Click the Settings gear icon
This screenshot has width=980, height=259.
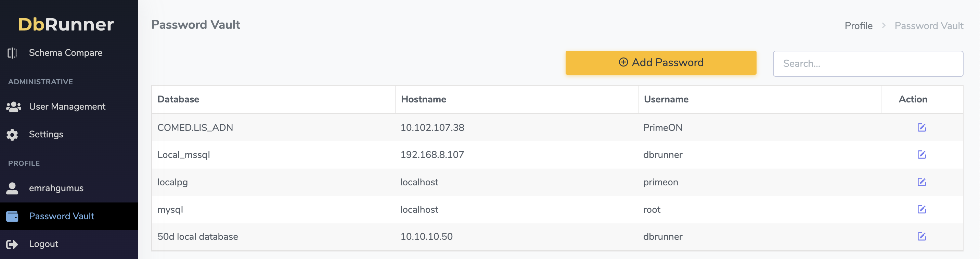pos(12,135)
